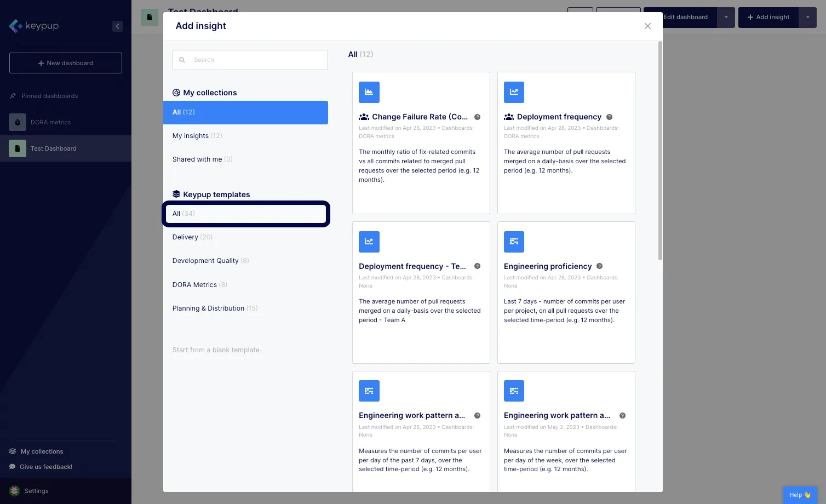Viewport: 826px width, 504px height.
Task: Switch to the Delivery templates category
Action: (185, 237)
